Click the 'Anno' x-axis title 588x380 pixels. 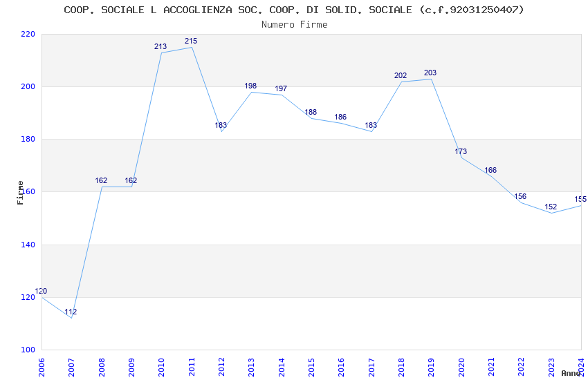click(x=571, y=373)
